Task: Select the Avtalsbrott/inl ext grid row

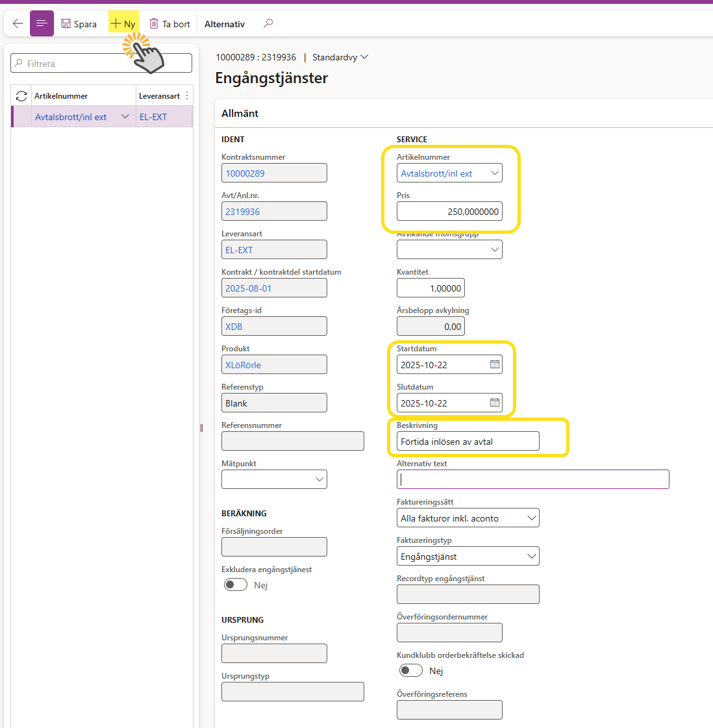Action: point(71,117)
